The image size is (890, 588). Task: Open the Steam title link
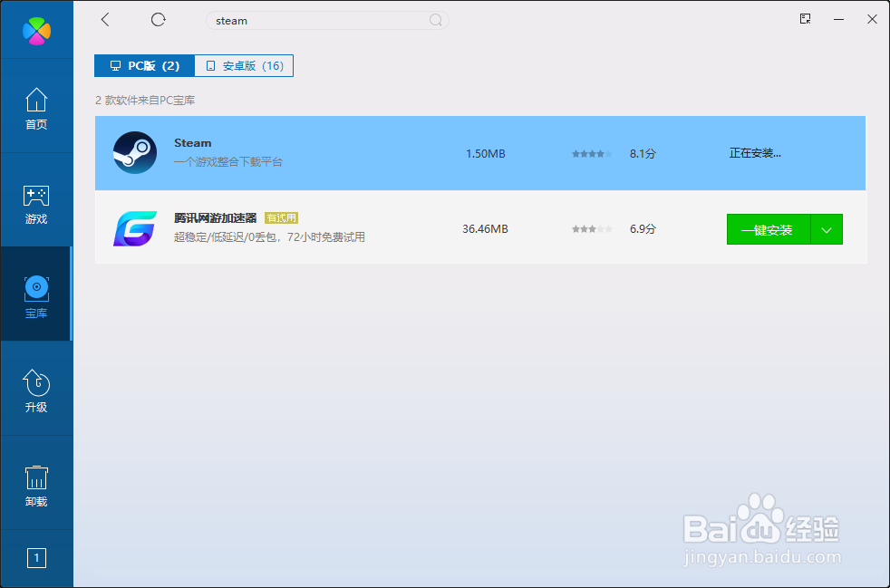click(192, 143)
